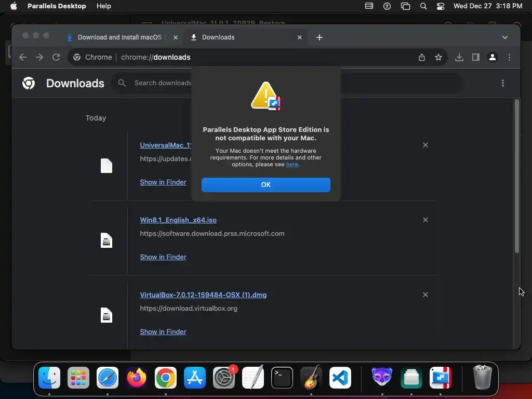Viewport: 532px width, 399px height.
Task: Expand the tab search chevron
Action: 504,37
